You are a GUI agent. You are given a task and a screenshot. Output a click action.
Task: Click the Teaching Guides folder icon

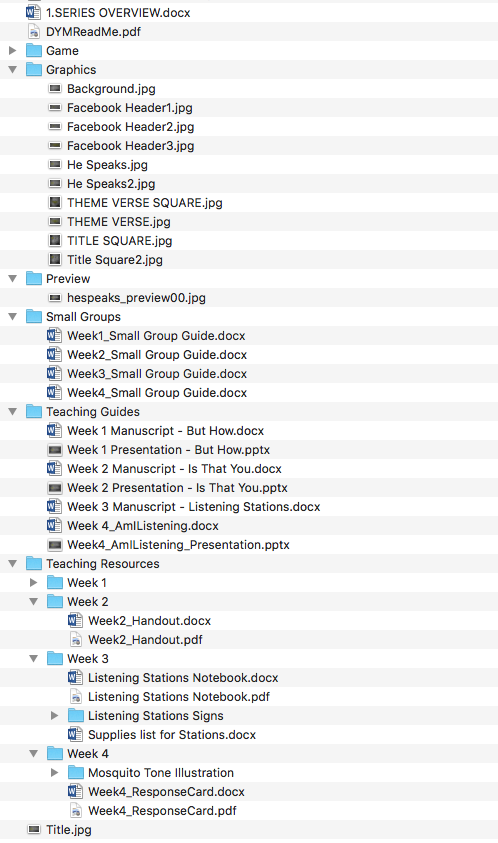[34, 411]
